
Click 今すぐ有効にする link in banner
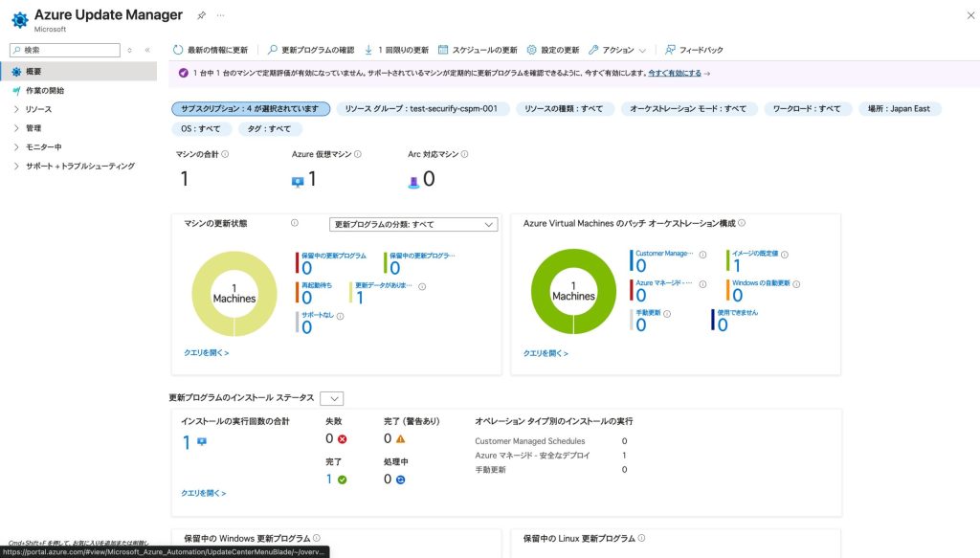pyautogui.click(x=675, y=73)
